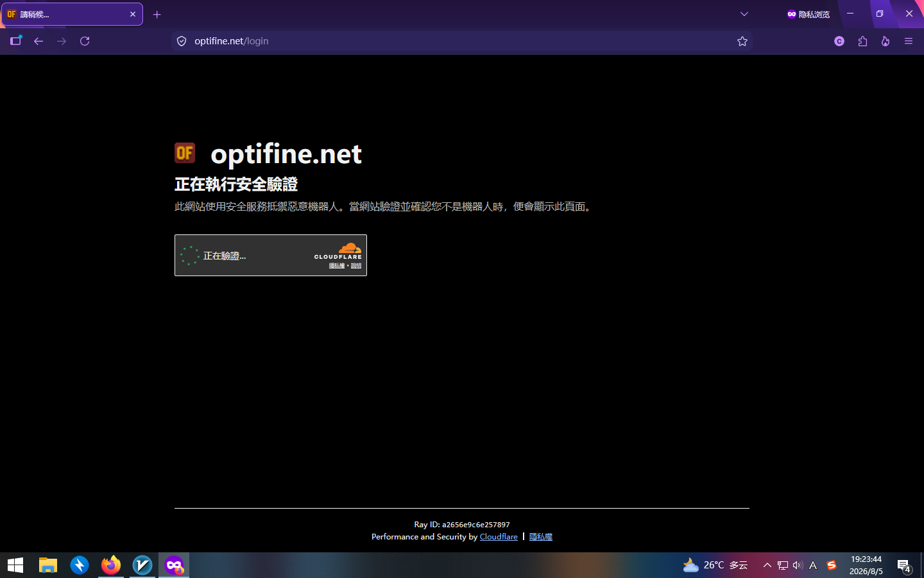Open File Explorer from the taskbar
This screenshot has width=924, height=578.
click(x=48, y=565)
